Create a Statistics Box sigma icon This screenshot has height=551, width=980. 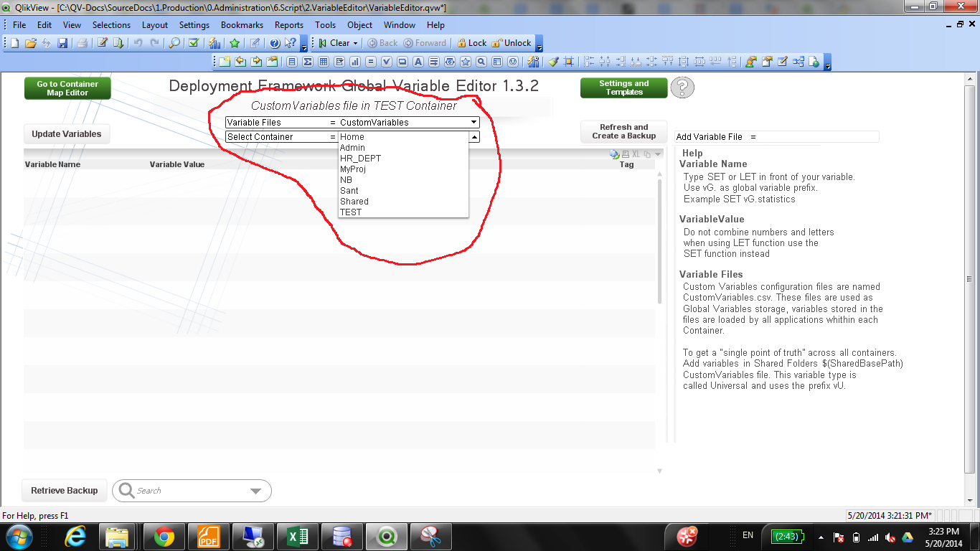coord(308,62)
